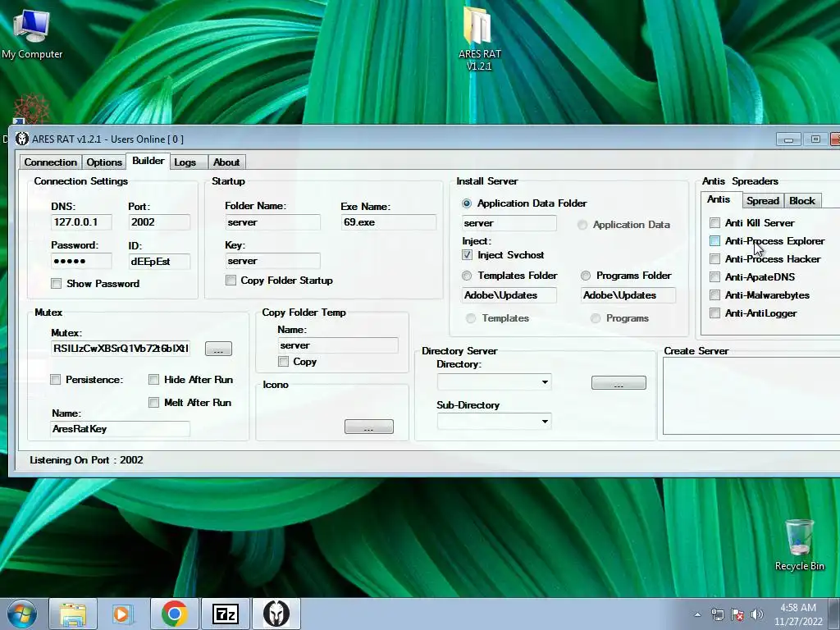Viewport: 840px width, 630px height.
Task: Open the About tab
Action: (226, 162)
